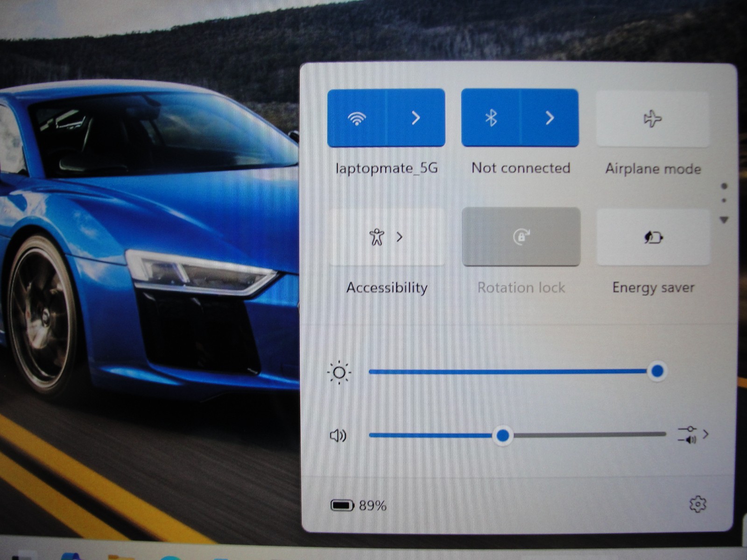Enable Airplane mode tile

[x=653, y=119]
